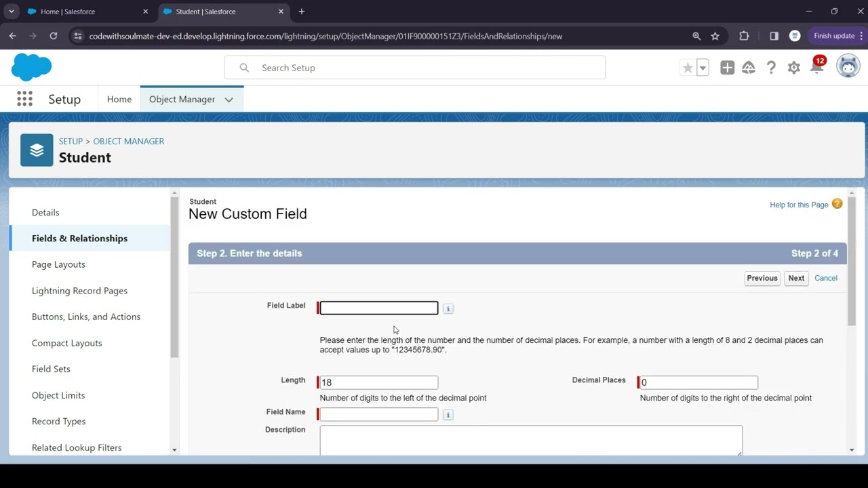
Task: Click the browser zoom magnifier icon
Action: (696, 36)
